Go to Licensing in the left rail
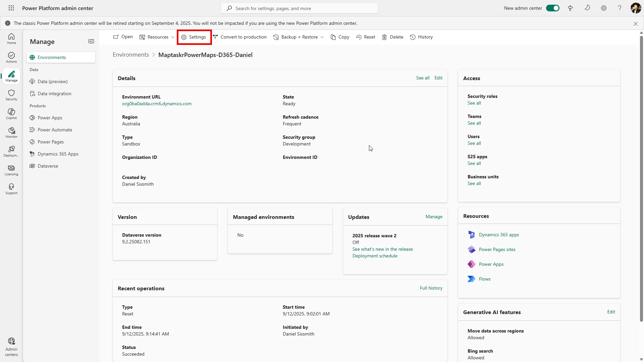 click(11, 170)
